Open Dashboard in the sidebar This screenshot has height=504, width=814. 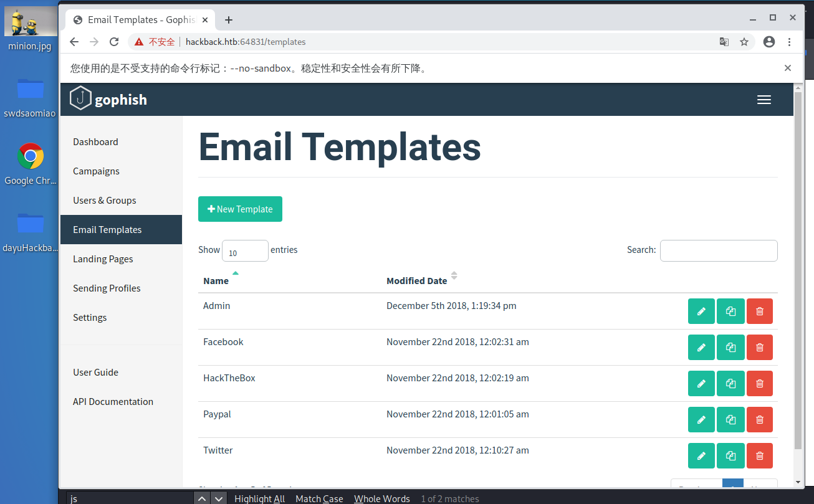tap(121, 142)
